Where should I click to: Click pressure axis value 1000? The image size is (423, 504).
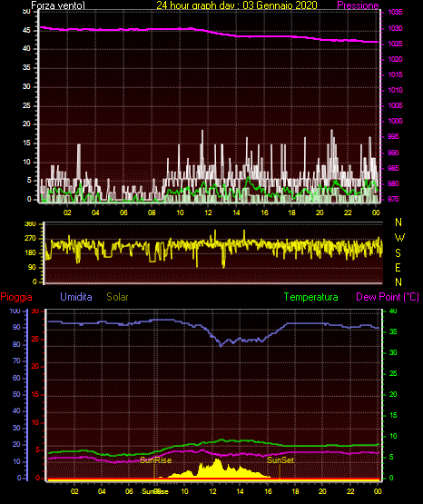point(395,121)
